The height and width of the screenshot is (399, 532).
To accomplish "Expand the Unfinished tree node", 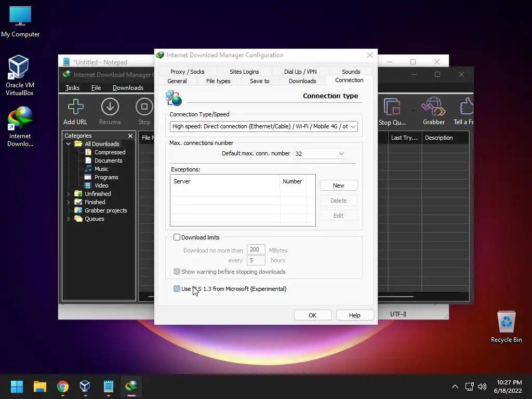I will [69, 194].
